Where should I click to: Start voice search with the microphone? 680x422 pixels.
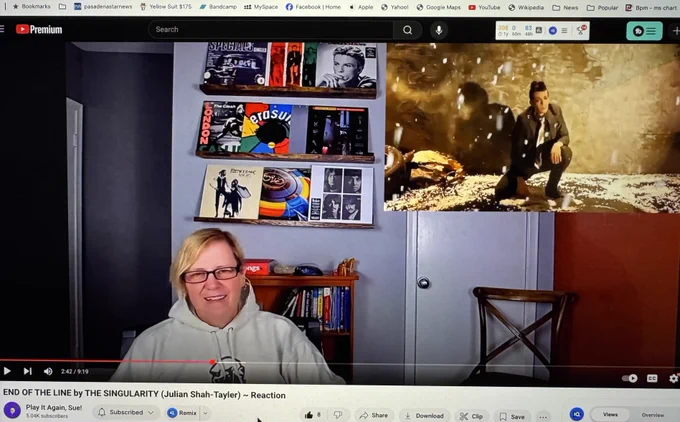click(439, 30)
